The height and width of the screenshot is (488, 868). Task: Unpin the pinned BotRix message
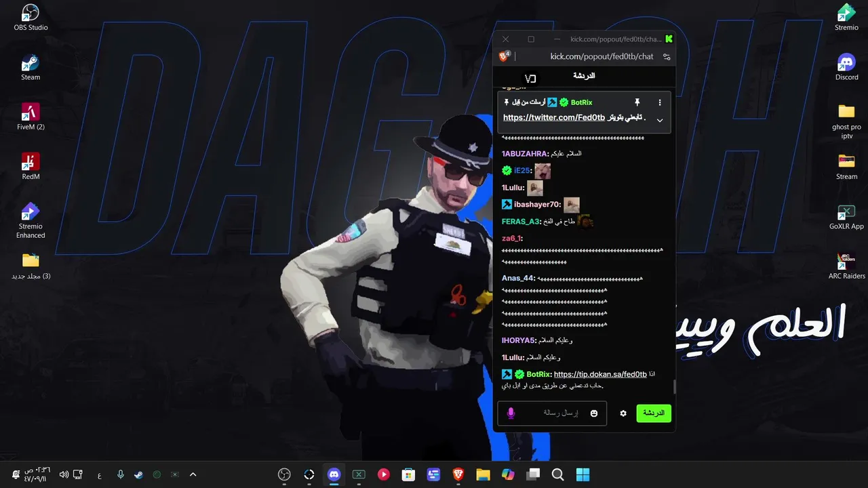(637, 102)
